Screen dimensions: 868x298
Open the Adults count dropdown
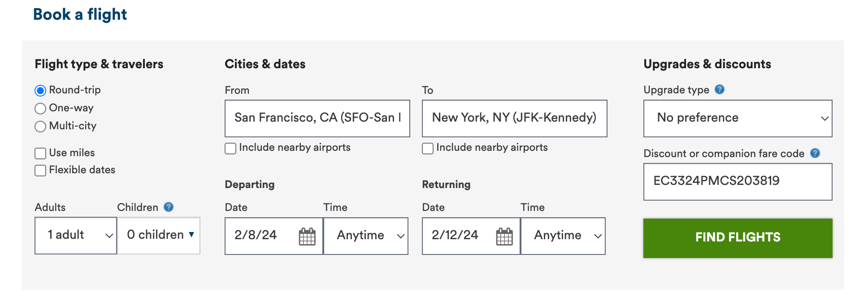(75, 236)
